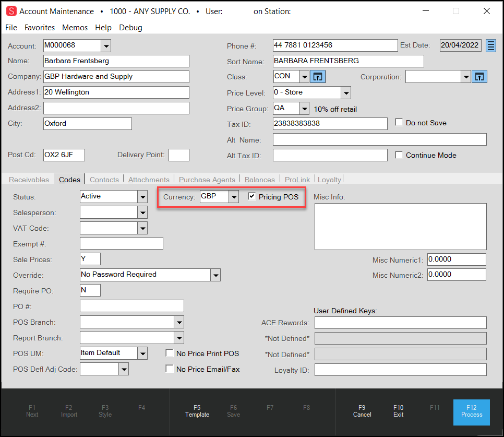Click the F12 Process button
This screenshot has height=437, width=504.
pyautogui.click(x=472, y=412)
